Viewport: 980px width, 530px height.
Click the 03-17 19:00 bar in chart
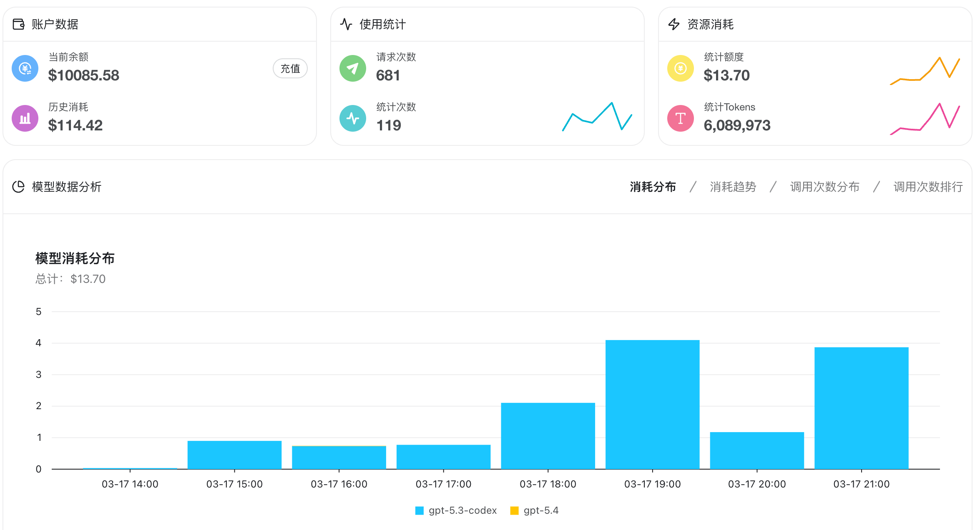(652, 404)
